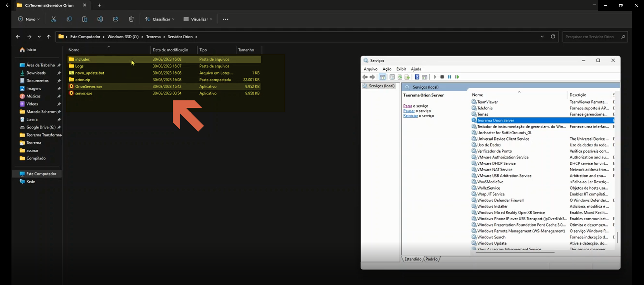Select the OrionServer.exe application file

click(164, 86)
